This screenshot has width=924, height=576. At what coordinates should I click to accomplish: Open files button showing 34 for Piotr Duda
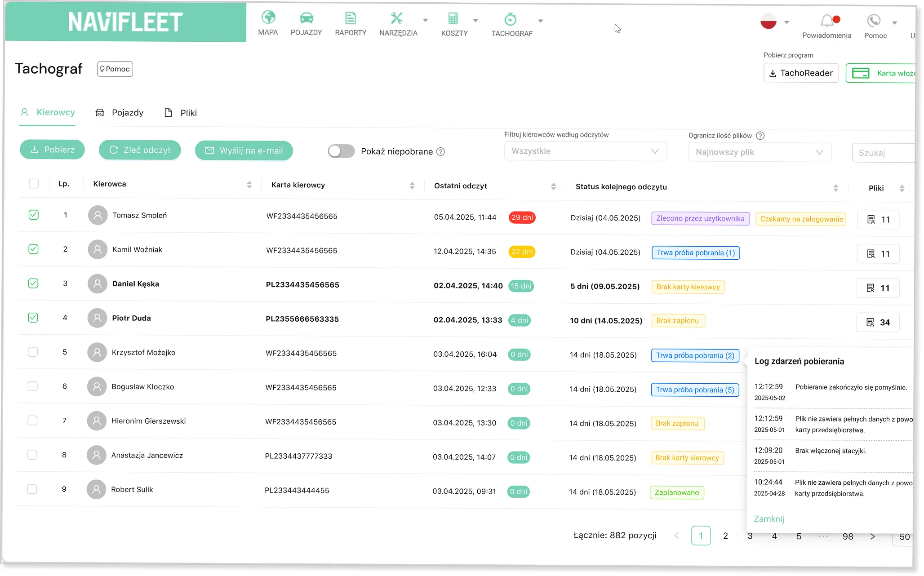click(x=878, y=322)
